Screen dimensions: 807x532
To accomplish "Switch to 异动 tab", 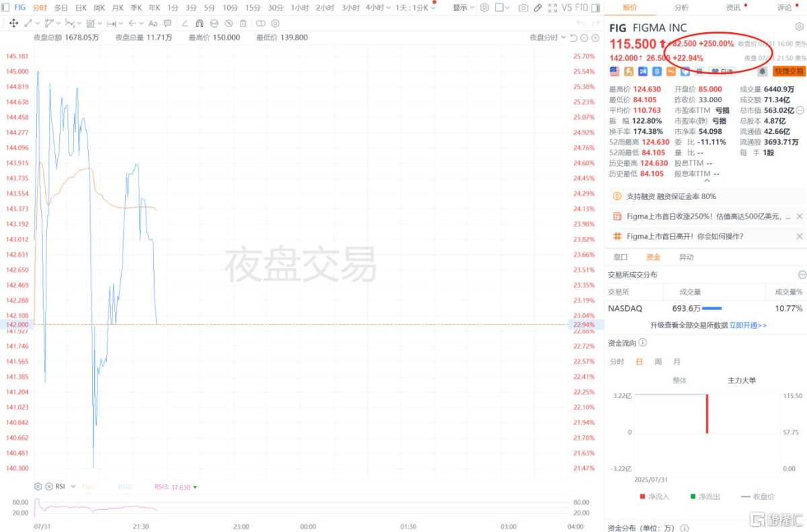I will [x=686, y=257].
